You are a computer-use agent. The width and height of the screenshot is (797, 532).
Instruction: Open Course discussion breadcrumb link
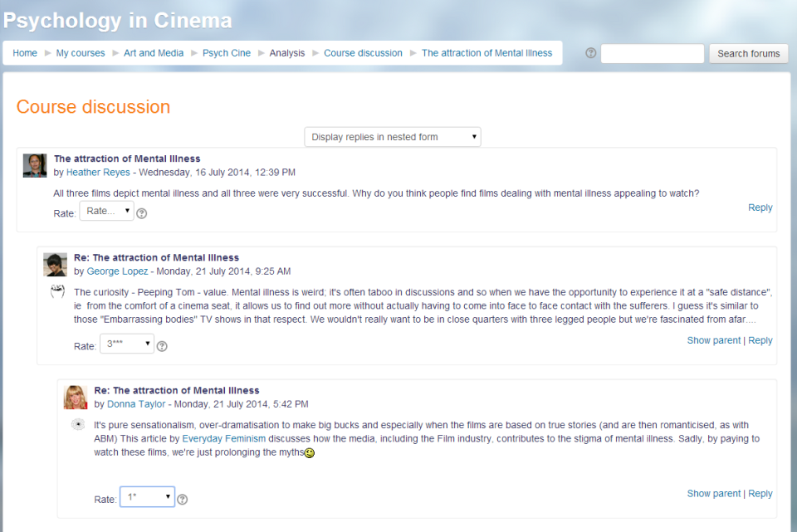(x=363, y=53)
